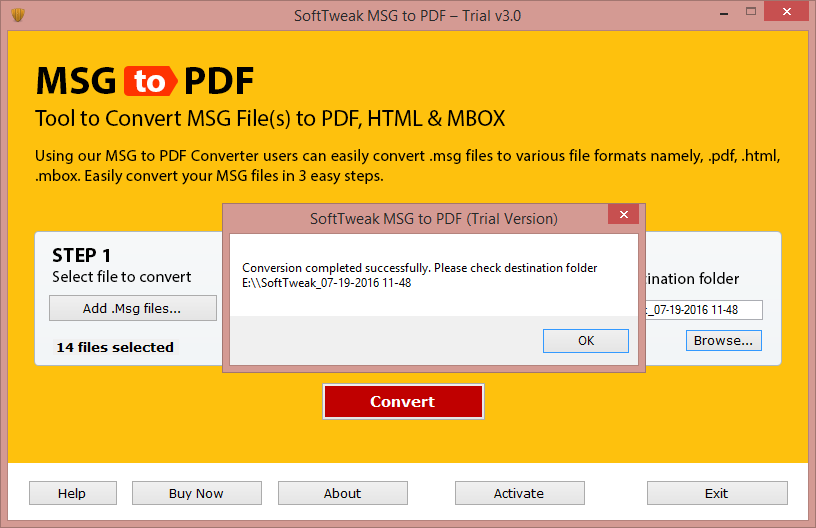This screenshot has height=528, width=816.
Task: Close the Trial Version dialog box
Action: pyautogui.click(x=623, y=214)
